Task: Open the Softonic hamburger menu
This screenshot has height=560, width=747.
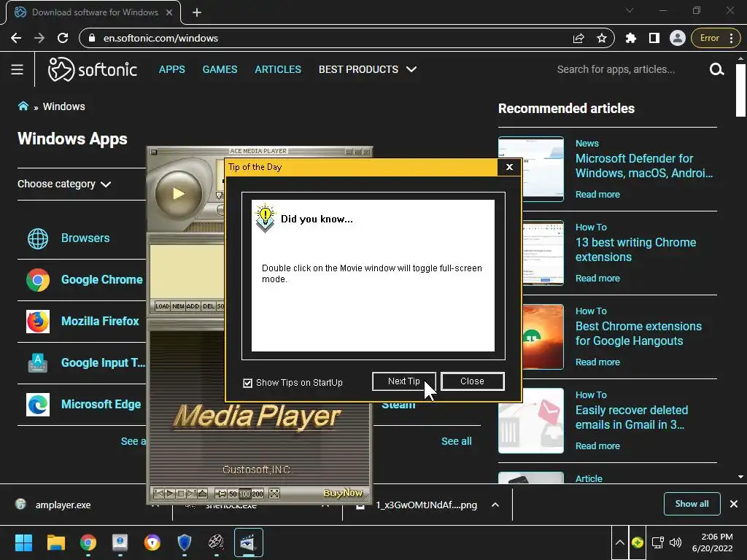Action: (x=18, y=69)
